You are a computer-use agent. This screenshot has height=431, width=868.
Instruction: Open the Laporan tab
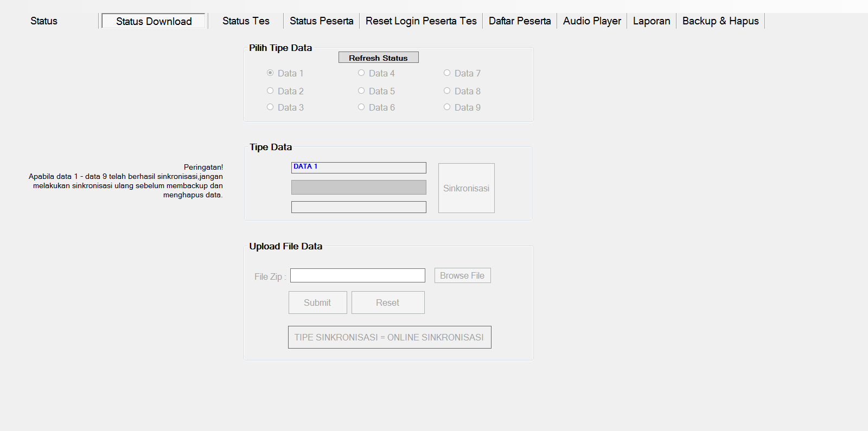pyautogui.click(x=651, y=21)
